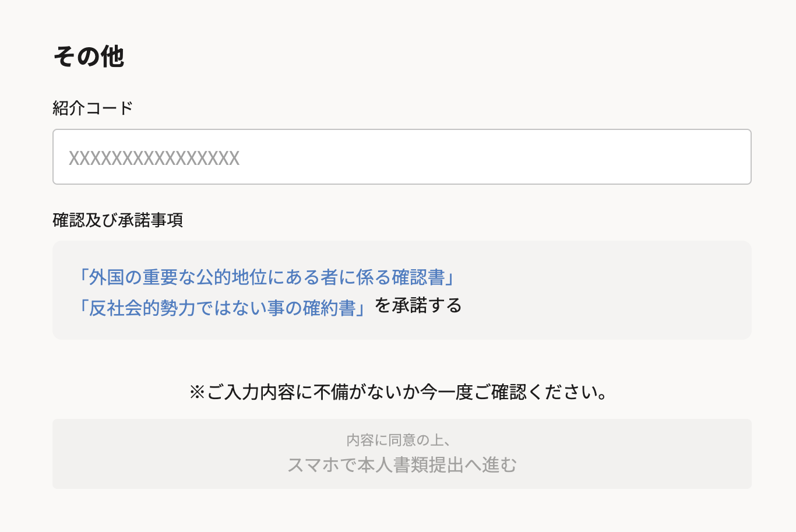Image resolution: width=796 pixels, height=532 pixels.
Task: Click the input validation reminder message
Action: pos(398,392)
